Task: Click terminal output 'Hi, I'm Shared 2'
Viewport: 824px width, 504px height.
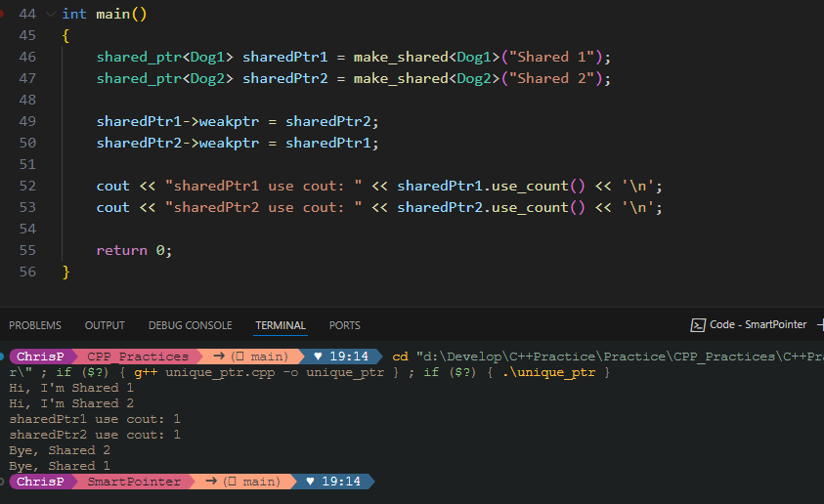Action: (x=71, y=403)
